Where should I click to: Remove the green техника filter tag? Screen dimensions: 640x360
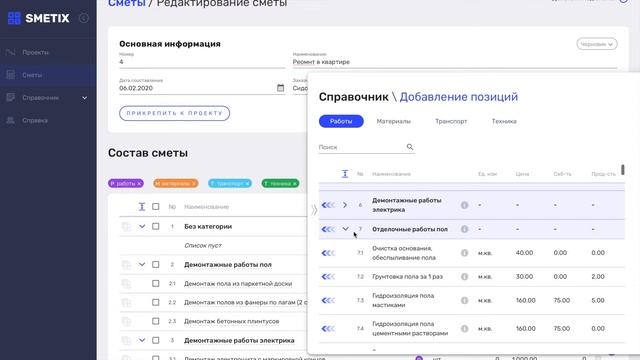click(294, 184)
